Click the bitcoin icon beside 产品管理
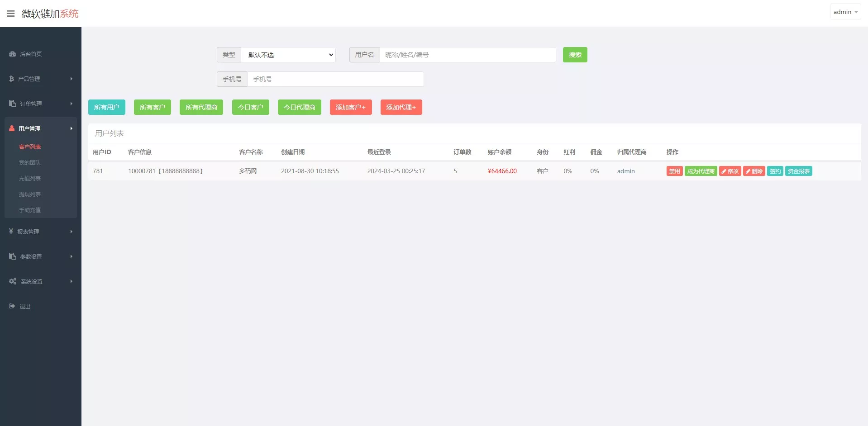This screenshot has width=868, height=426. (12, 79)
